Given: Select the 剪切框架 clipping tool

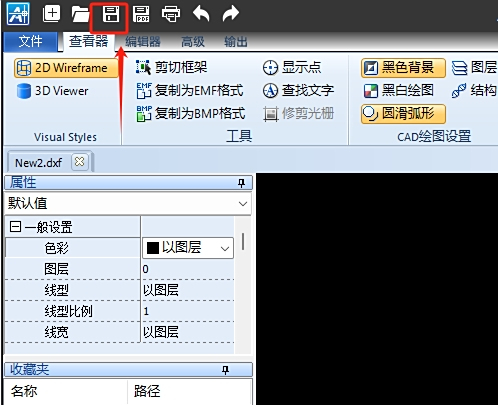Looking at the screenshot, I should 172,68.
